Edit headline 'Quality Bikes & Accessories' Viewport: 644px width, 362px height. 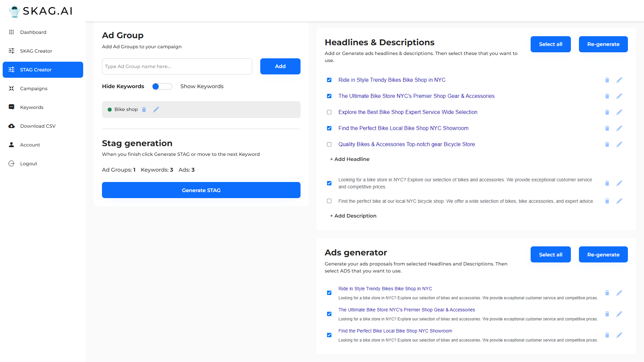619,144
